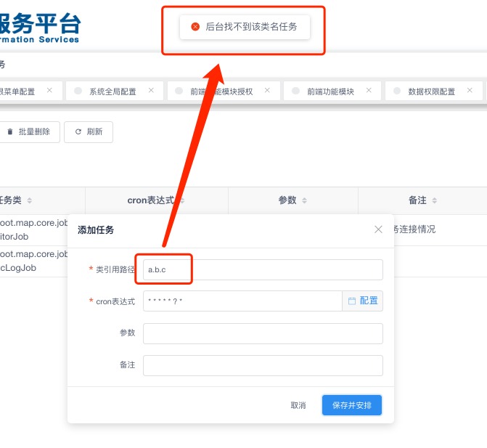Switch to the 前端功能模块 tab
The width and height of the screenshot is (487, 448).
click(x=330, y=91)
